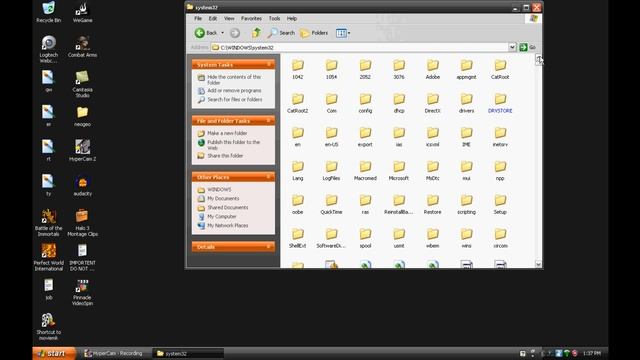This screenshot has height=360, width=640.
Task: Open the Tools menu
Action: coord(274,18)
